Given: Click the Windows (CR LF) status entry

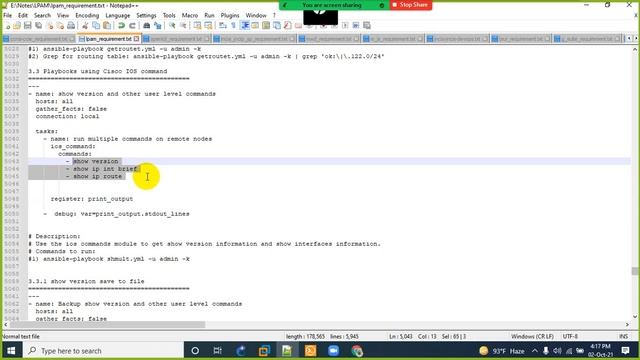Looking at the screenshot, I should tap(532, 336).
